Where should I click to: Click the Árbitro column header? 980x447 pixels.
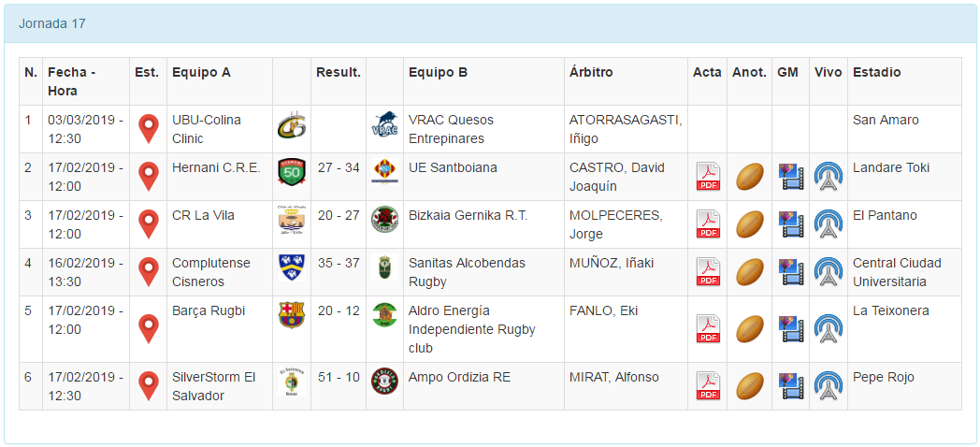[x=591, y=72]
